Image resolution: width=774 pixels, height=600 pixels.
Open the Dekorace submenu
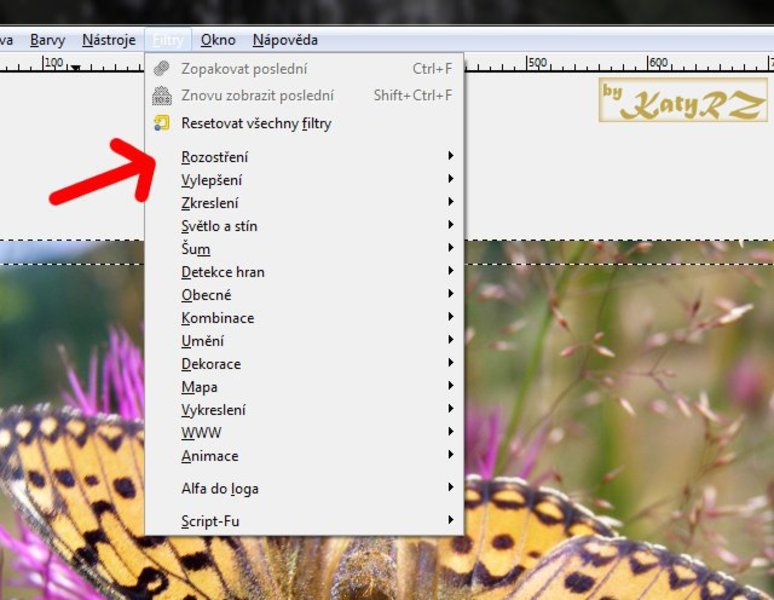pos(304,364)
